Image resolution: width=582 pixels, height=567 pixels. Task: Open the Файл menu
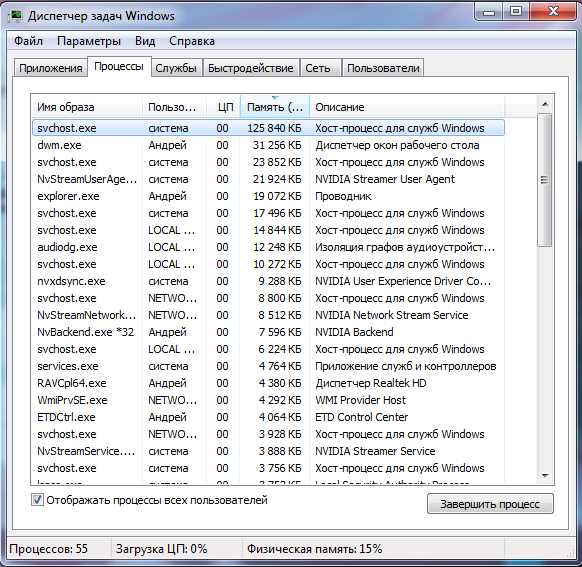coord(28,41)
